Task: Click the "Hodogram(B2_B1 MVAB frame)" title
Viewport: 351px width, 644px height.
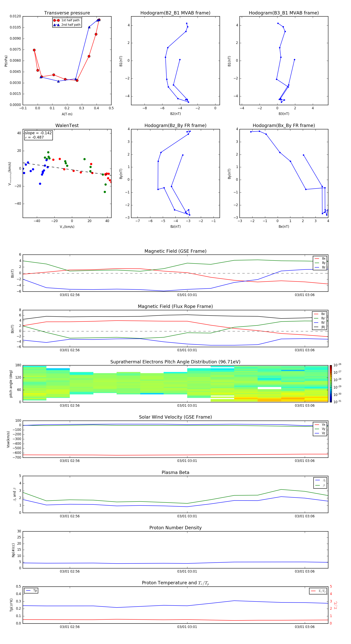Action: tap(175, 13)
